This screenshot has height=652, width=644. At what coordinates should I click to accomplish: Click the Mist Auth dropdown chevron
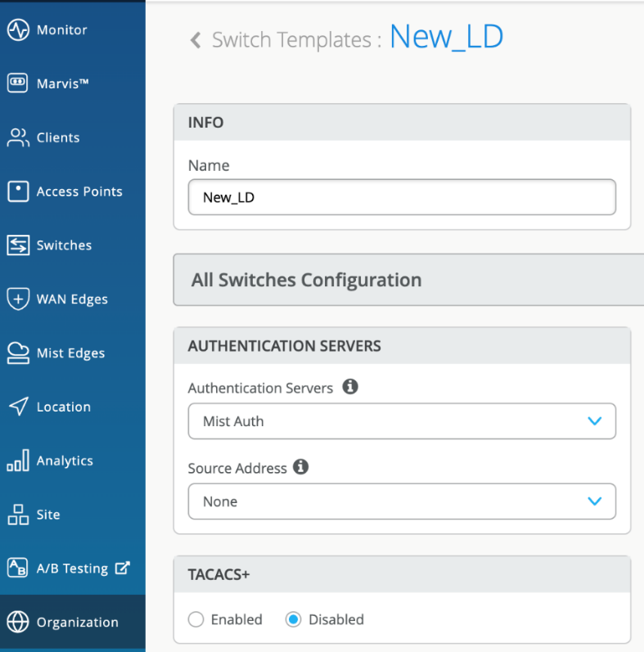(x=595, y=421)
